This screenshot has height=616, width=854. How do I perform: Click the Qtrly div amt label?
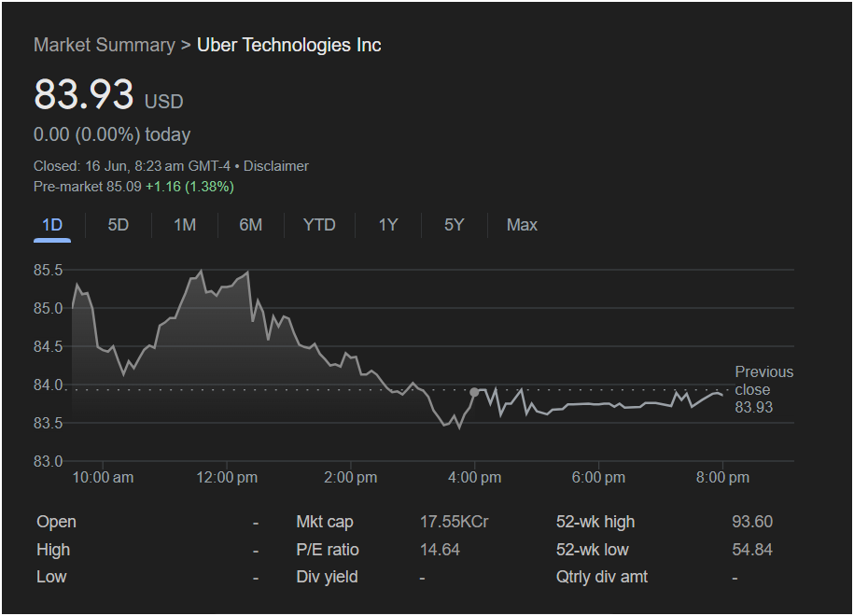tap(602, 577)
